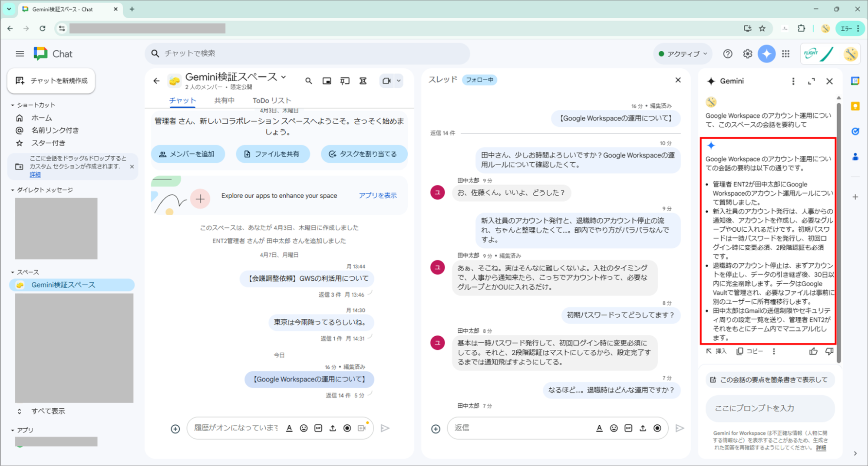Open emoji picker in thread reply box

(614, 428)
